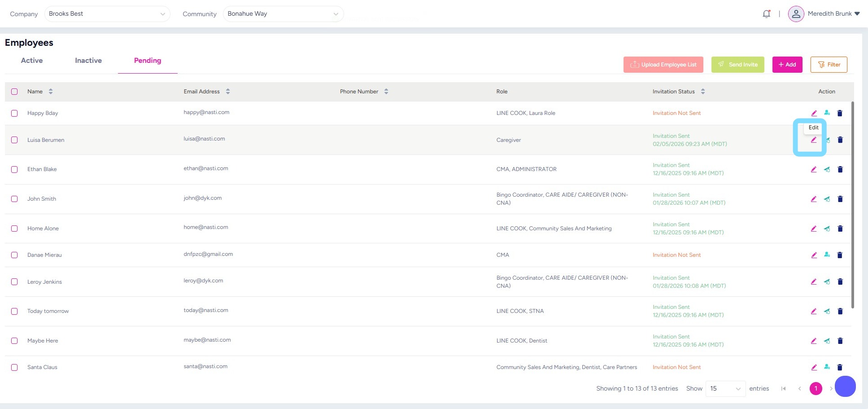Open the Company dropdown showing Brooks Best

point(107,14)
